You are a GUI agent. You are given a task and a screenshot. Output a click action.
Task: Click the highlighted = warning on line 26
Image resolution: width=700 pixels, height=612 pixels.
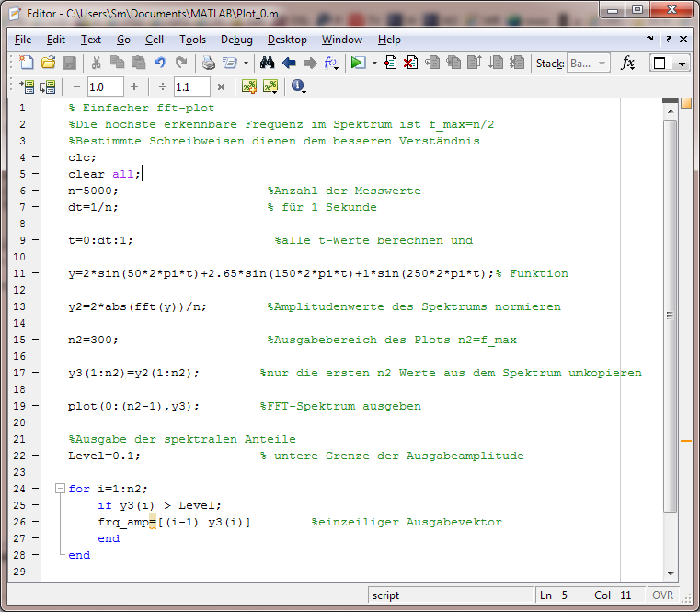pyautogui.click(x=152, y=522)
